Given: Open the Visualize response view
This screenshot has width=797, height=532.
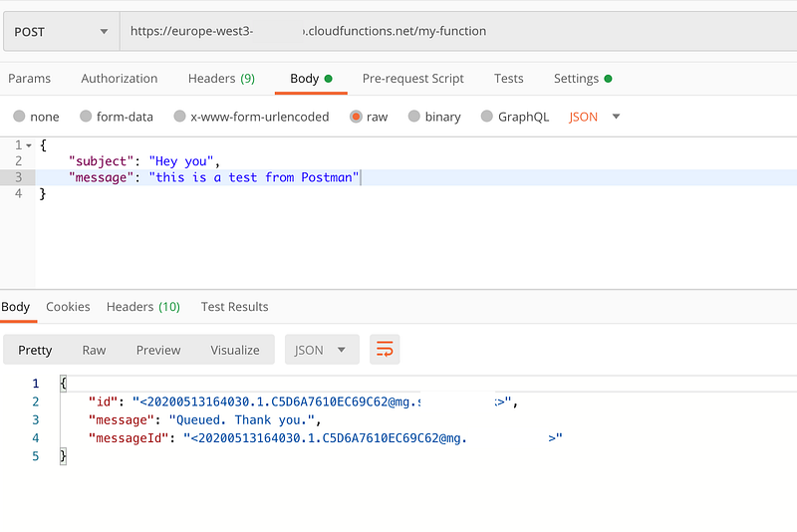Looking at the screenshot, I should pyautogui.click(x=235, y=350).
